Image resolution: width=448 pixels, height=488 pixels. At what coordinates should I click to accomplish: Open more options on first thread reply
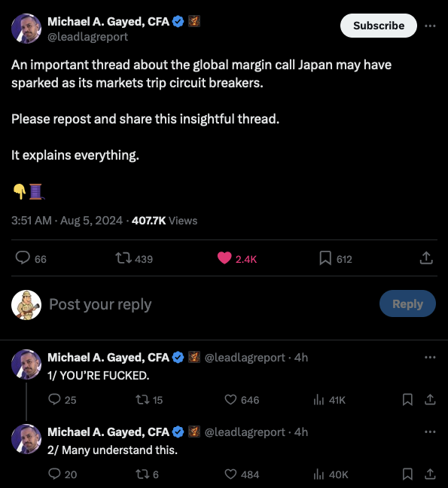click(430, 357)
